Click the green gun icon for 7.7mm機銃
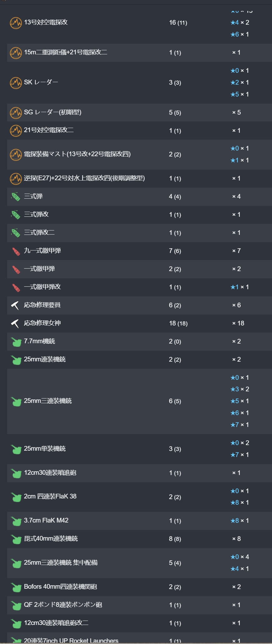 click(x=16, y=342)
